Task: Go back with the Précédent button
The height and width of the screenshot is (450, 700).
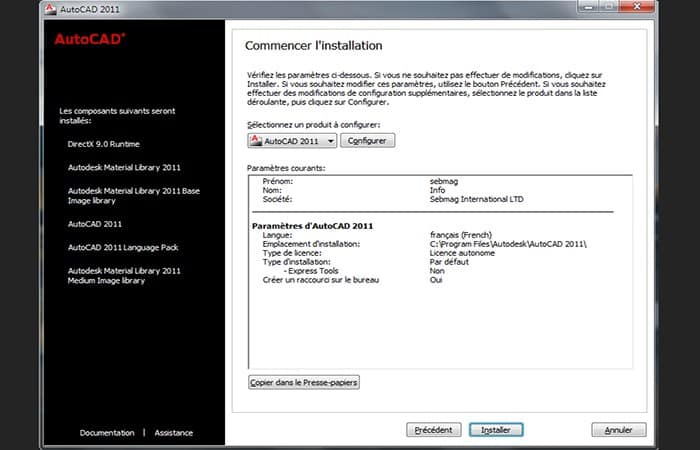Action: [433, 430]
